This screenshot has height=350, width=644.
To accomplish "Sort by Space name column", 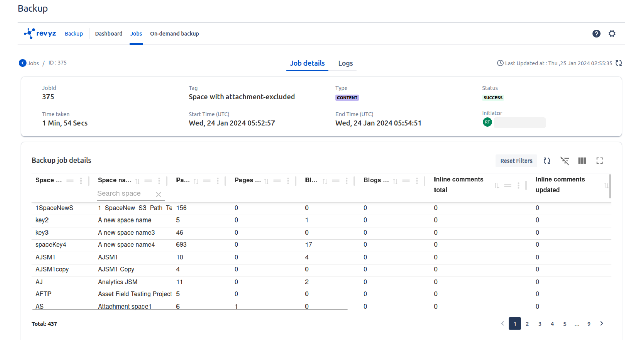I will tap(137, 181).
